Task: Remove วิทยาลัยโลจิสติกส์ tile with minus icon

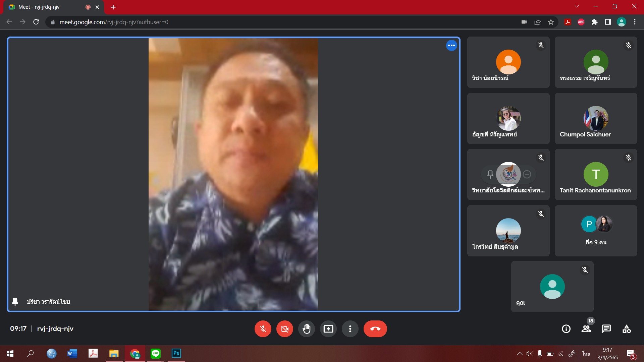Action: click(527, 174)
